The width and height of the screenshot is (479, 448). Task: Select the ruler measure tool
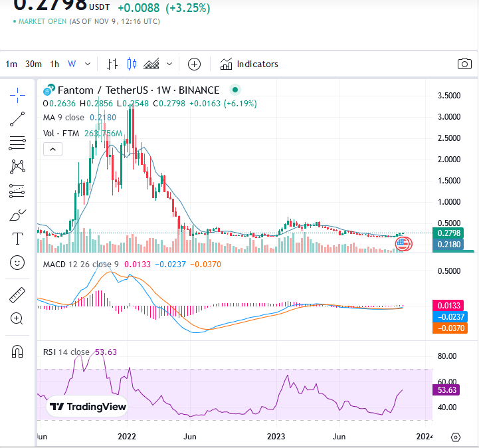click(x=17, y=295)
